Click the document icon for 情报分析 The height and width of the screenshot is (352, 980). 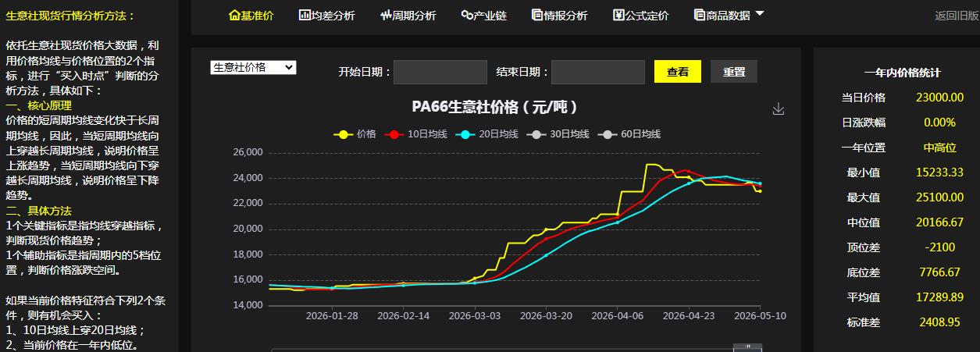(x=537, y=15)
